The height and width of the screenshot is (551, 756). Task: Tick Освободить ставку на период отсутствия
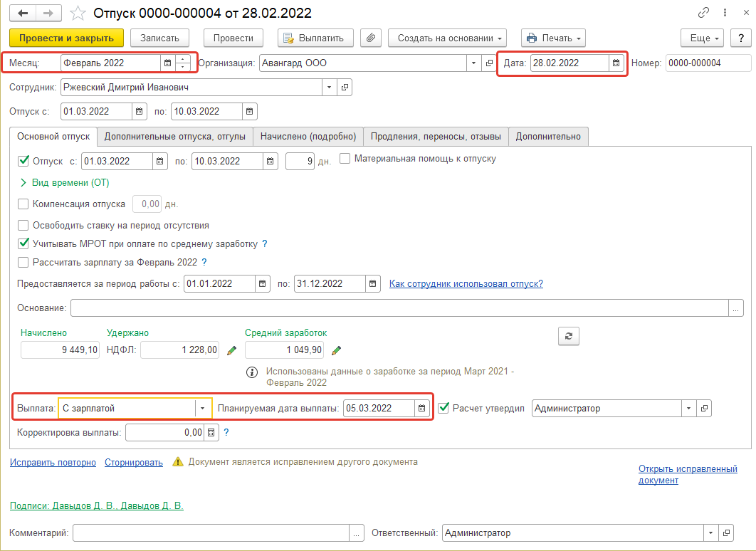pos(23,225)
